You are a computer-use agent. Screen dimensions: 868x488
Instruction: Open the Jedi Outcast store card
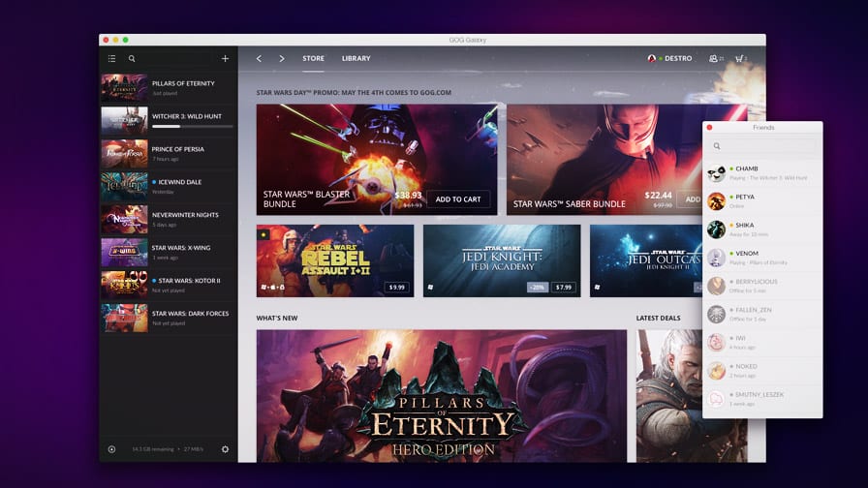pyautogui.click(x=646, y=260)
